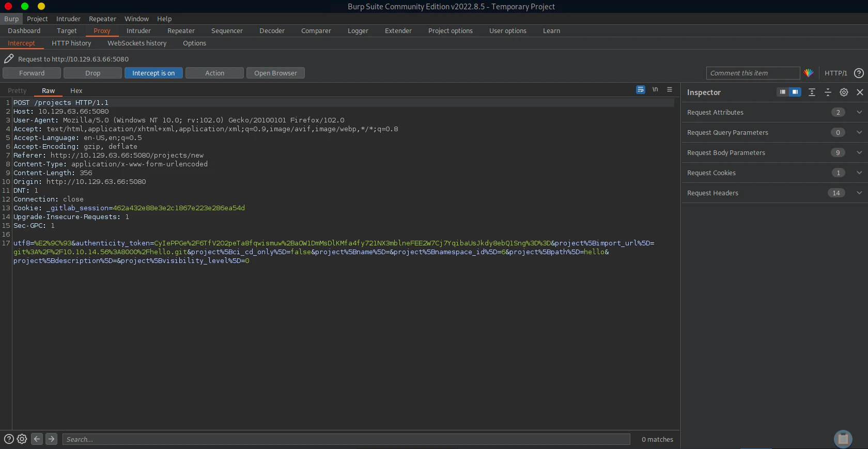Viewport: 868px width, 449px height.
Task: Switch the editor to Pretty view
Action: (x=17, y=90)
